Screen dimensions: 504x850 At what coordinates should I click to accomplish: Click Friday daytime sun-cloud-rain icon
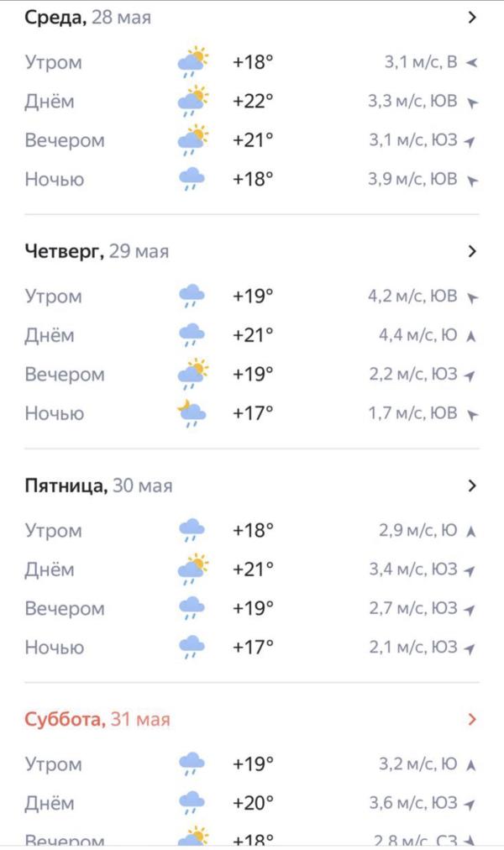(x=193, y=569)
